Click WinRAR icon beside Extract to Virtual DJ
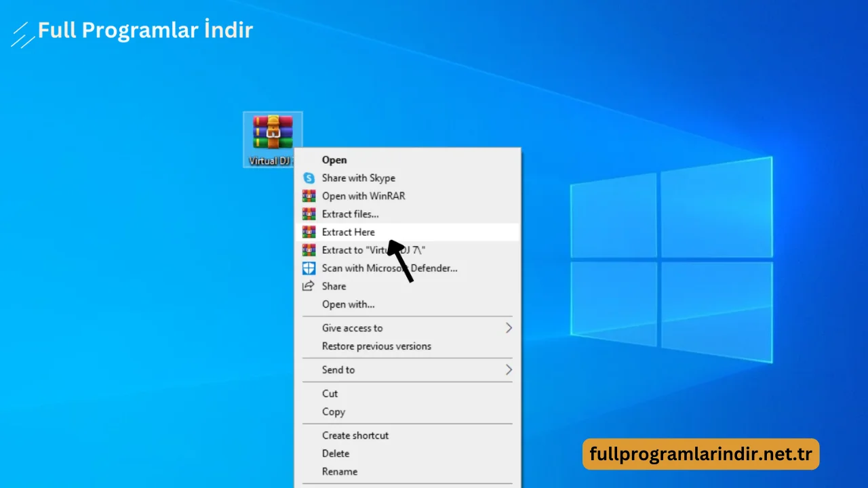The height and width of the screenshot is (488, 868). [x=309, y=250]
